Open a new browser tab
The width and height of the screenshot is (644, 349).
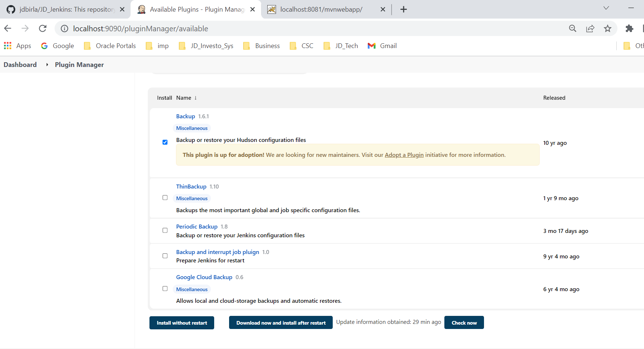coord(403,9)
